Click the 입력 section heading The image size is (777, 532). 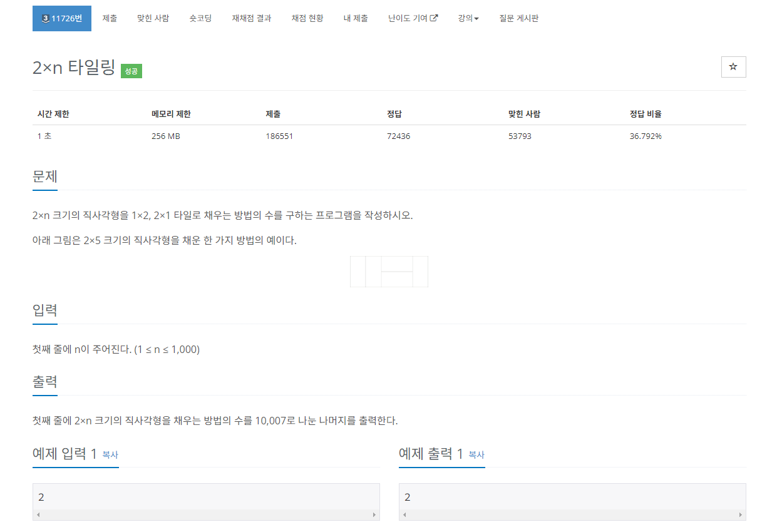[45, 310]
